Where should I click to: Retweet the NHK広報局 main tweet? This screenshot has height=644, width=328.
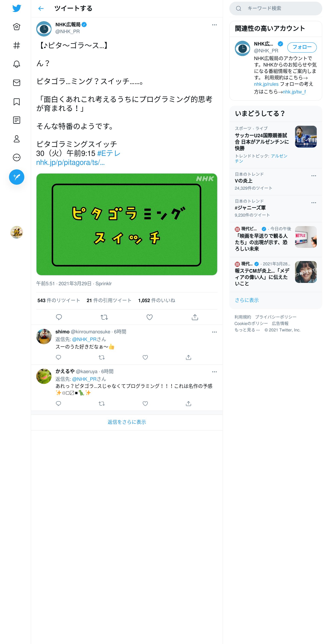tap(104, 317)
